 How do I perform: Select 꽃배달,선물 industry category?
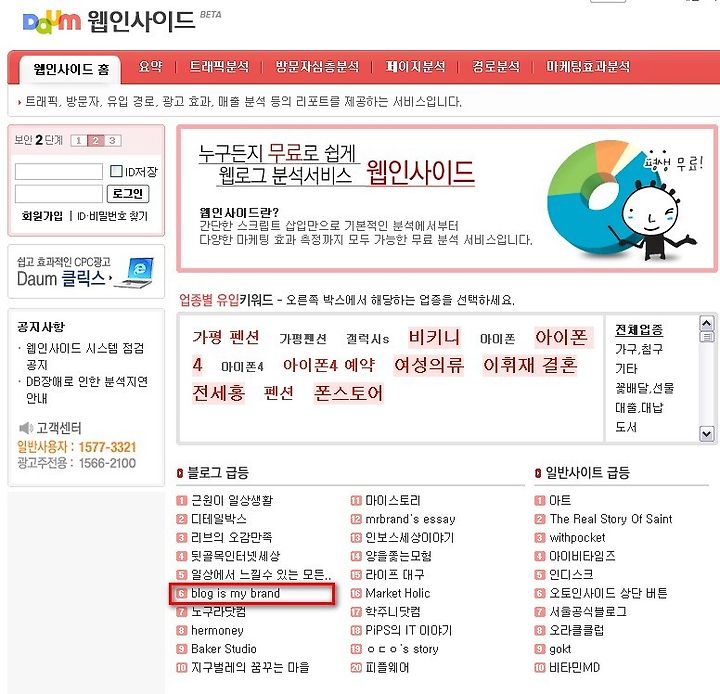click(645, 388)
